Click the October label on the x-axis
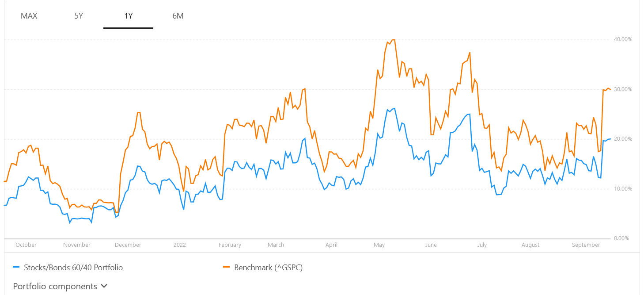Viewport: 644px width, 295px height. (x=26, y=245)
